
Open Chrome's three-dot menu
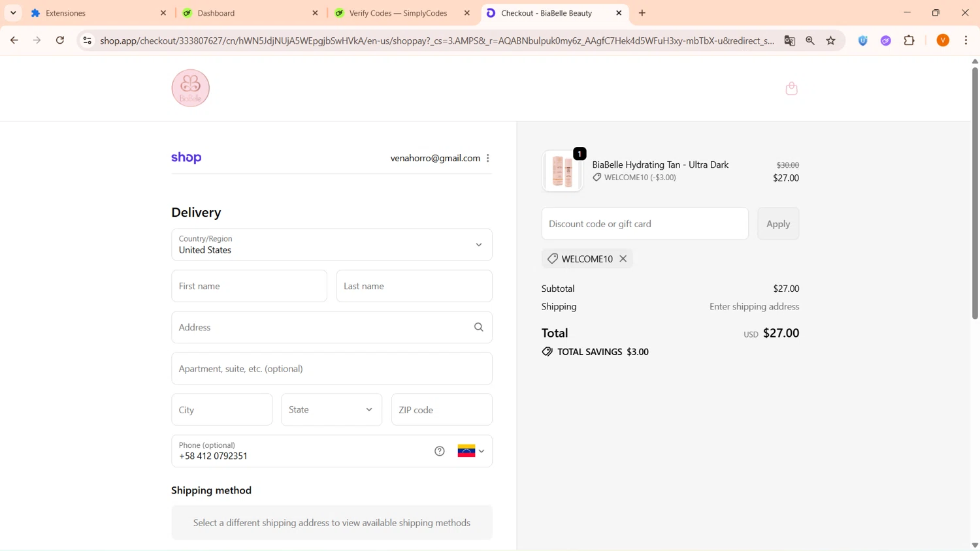[966, 40]
